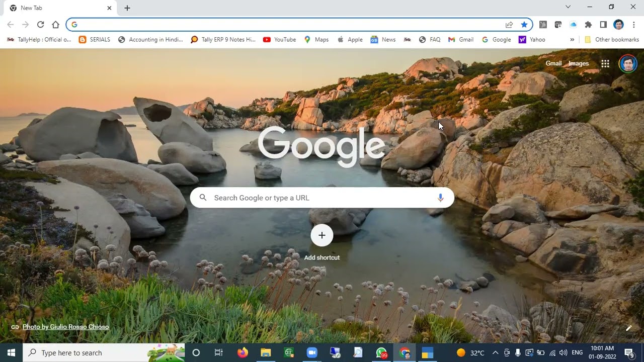
Task: Open the taskbar clock and date
Action: (602, 352)
